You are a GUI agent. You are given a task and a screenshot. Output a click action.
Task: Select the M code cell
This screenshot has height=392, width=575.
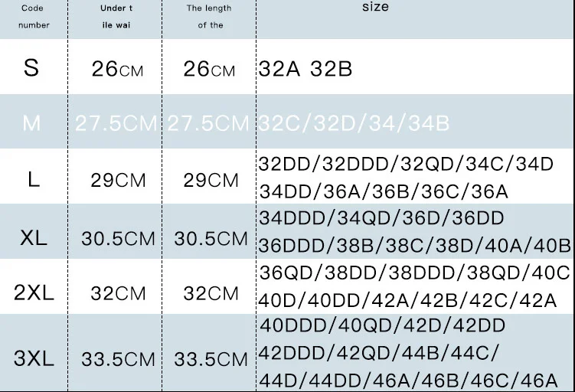point(31,123)
